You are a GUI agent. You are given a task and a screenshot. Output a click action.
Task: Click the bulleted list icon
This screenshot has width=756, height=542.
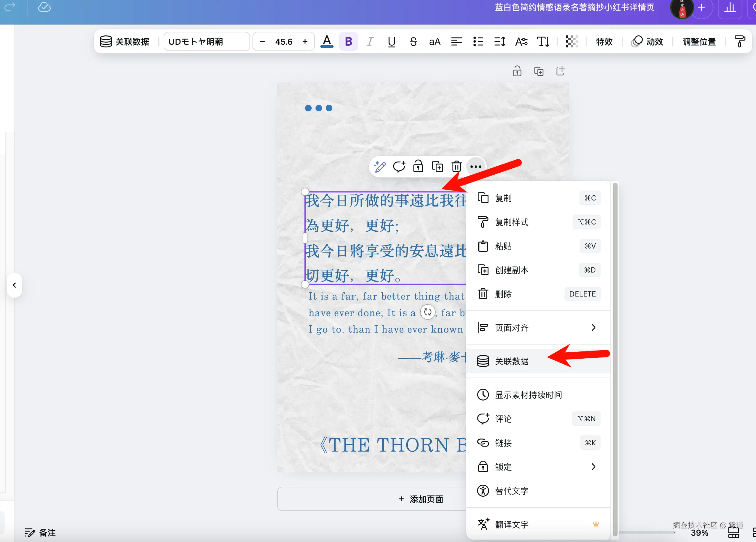tap(478, 42)
